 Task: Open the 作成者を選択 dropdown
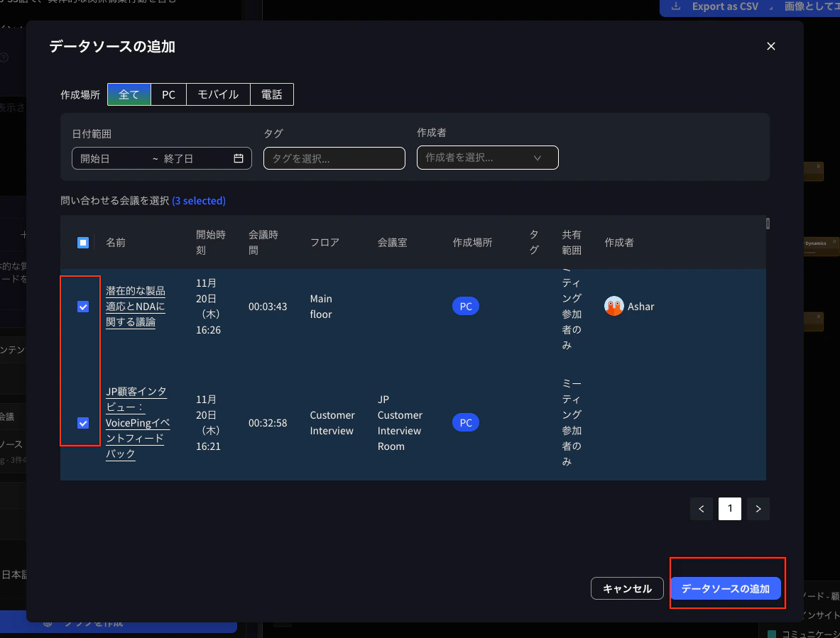(x=487, y=158)
